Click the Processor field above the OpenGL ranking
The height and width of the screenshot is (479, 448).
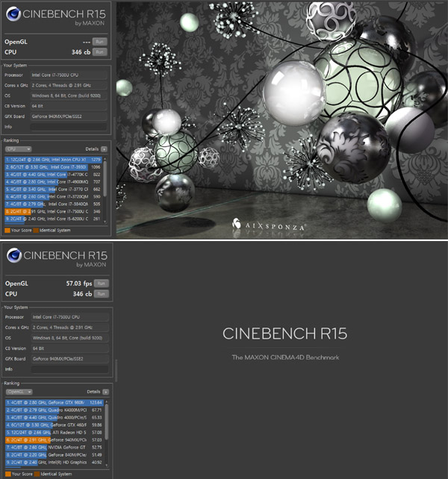tap(69, 317)
